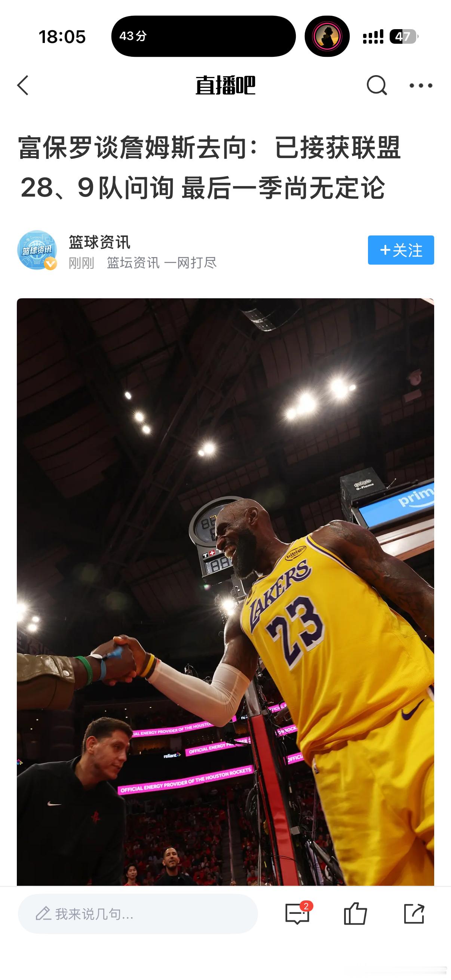Image resolution: width=451 pixels, height=980 pixels.
Task: Open the comments icon with badge 2
Action: tap(298, 913)
